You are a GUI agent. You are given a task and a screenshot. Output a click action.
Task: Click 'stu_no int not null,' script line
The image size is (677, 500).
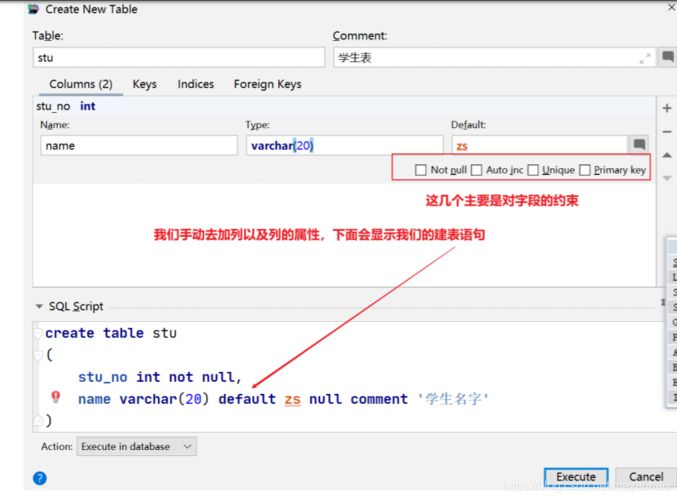pos(159,377)
